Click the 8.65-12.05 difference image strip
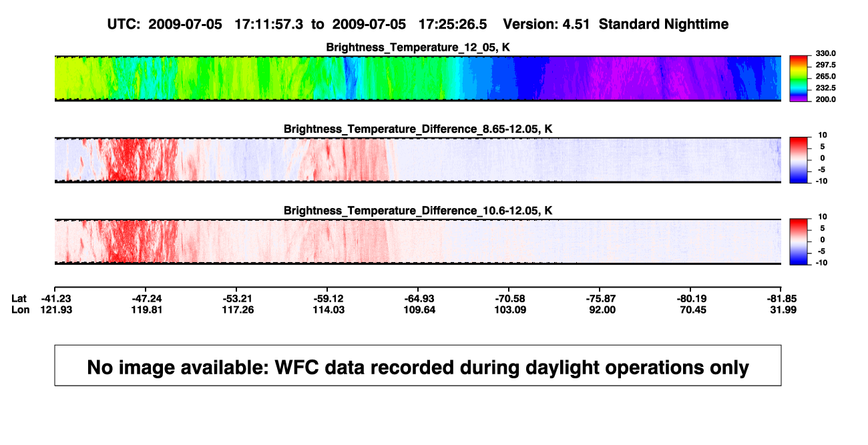868x445 pixels. (x=418, y=160)
